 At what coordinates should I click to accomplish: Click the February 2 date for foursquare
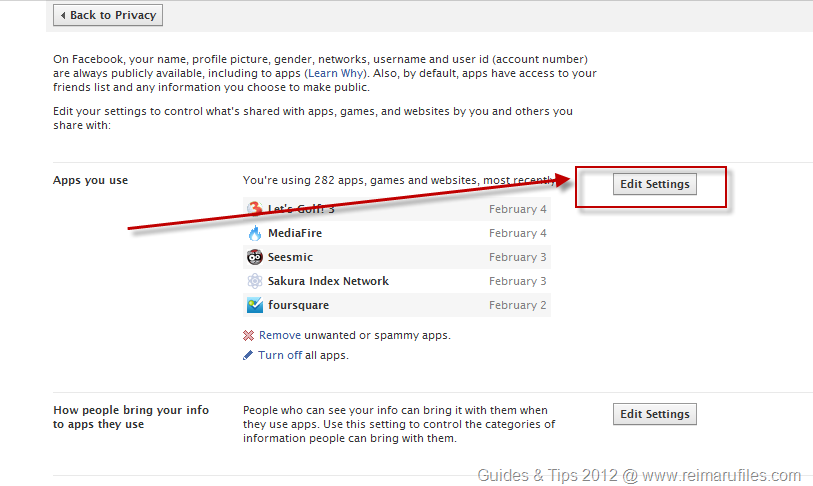[x=517, y=305]
